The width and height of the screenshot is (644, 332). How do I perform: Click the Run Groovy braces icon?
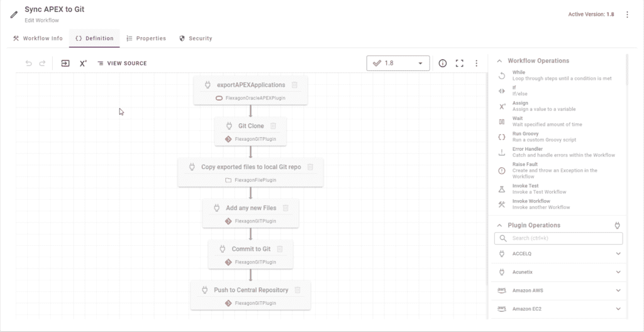tap(501, 137)
